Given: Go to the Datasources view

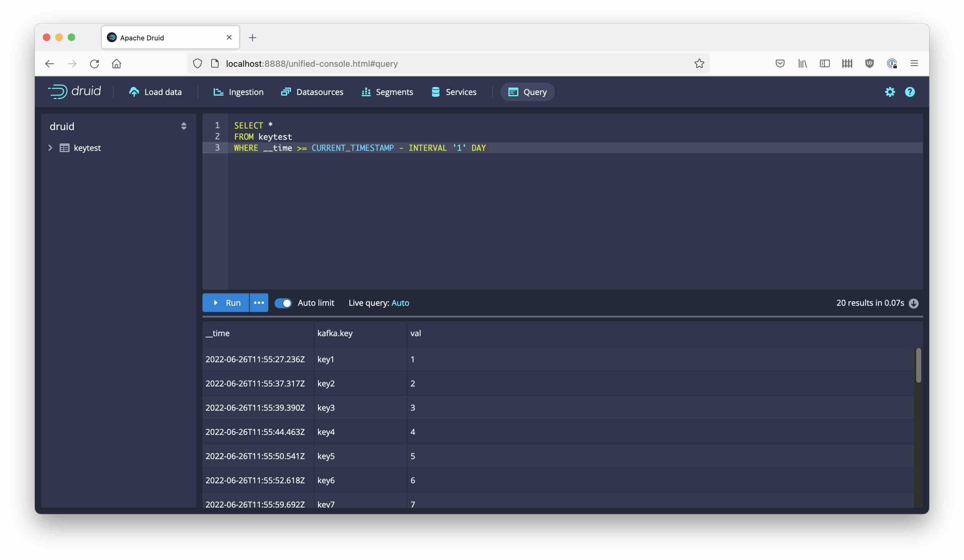Looking at the screenshot, I should pos(312,92).
